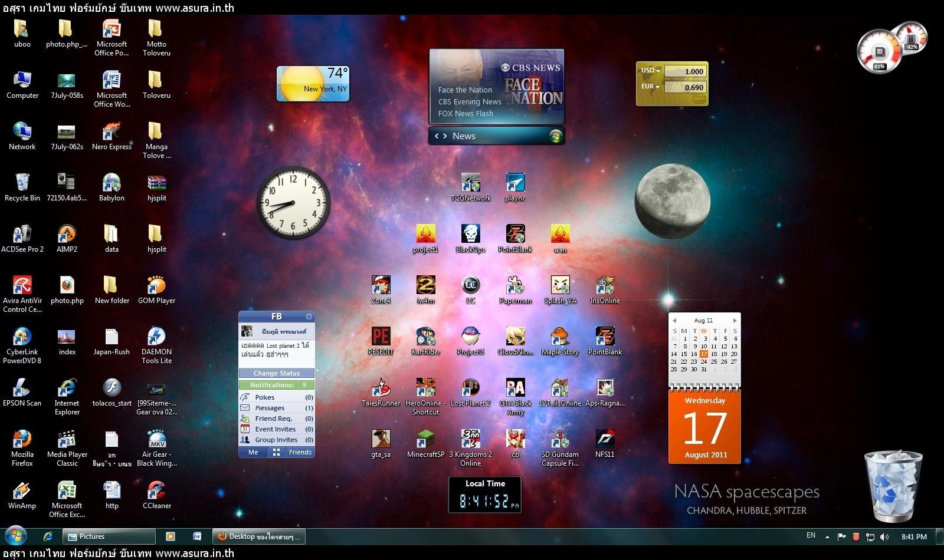Launch Media Player Classic shortcut
The width and height of the screenshot is (944, 560).
click(67, 448)
